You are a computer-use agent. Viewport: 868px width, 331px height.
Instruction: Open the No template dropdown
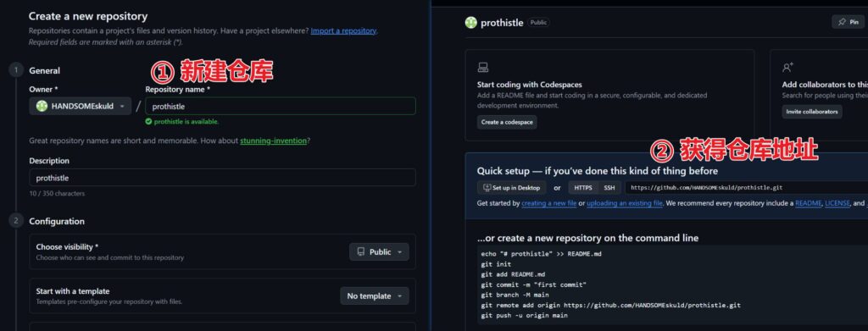[374, 296]
